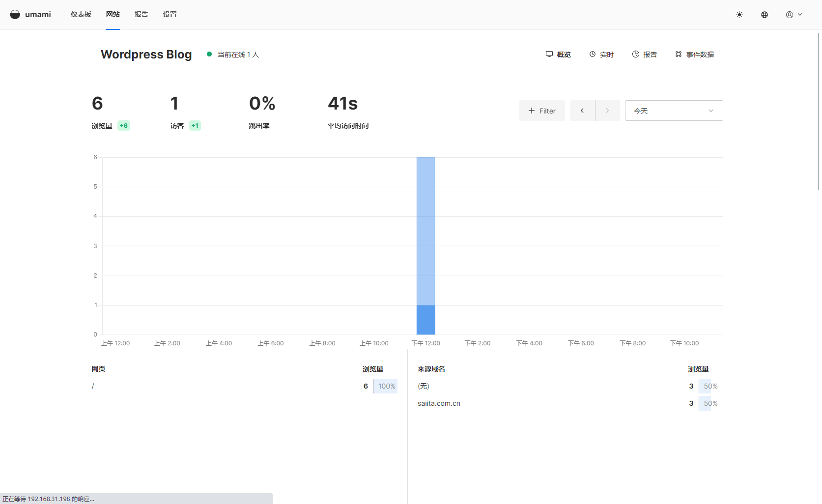The width and height of the screenshot is (822, 504).
Task: Open the user profile account menu
Action: pos(794,15)
